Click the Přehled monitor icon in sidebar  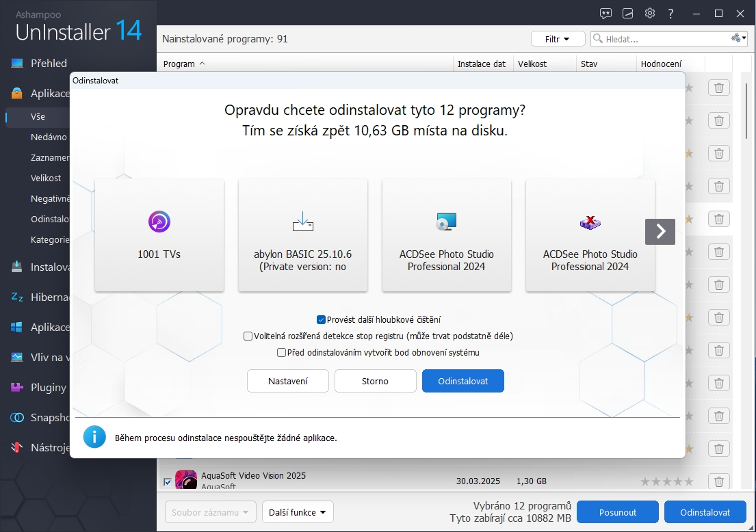point(17,63)
